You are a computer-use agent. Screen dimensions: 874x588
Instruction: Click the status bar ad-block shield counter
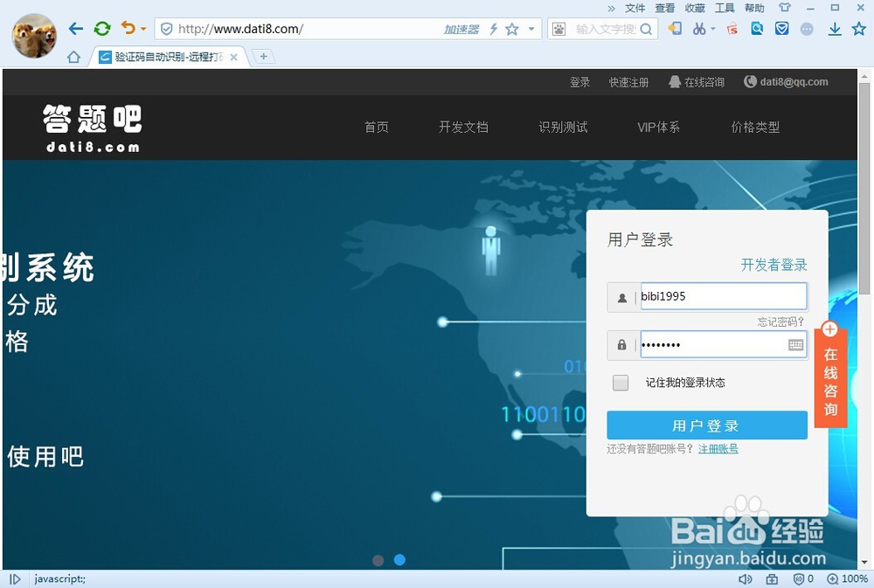(x=803, y=579)
